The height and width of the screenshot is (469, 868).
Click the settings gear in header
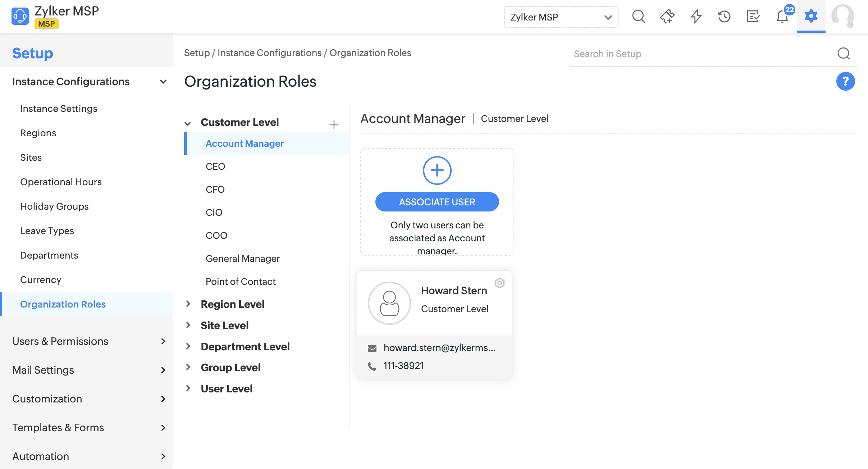[811, 16]
